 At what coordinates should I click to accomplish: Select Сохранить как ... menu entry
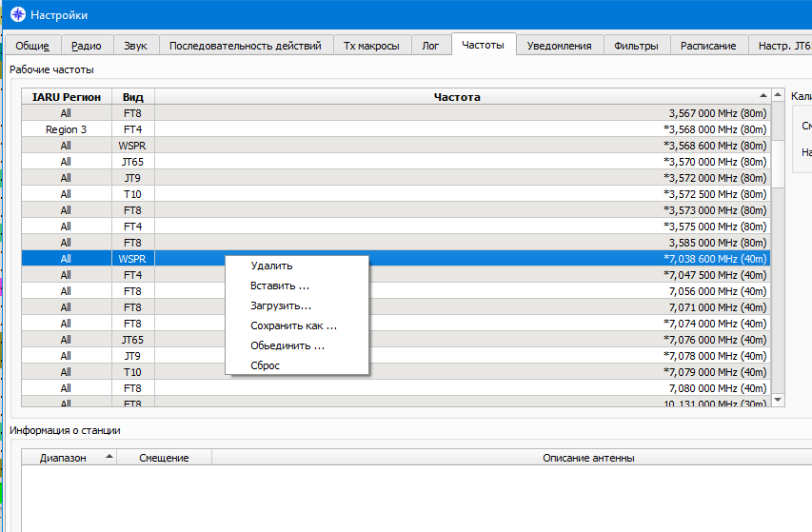(x=297, y=325)
